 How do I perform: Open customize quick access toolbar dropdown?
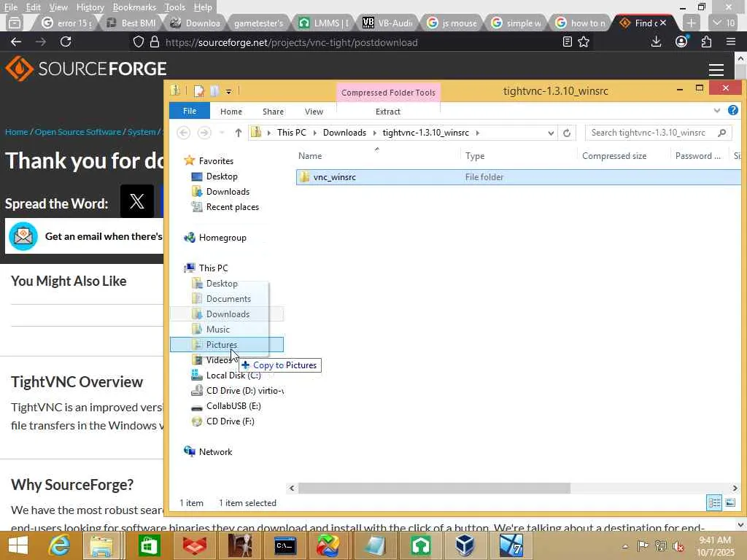click(228, 91)
